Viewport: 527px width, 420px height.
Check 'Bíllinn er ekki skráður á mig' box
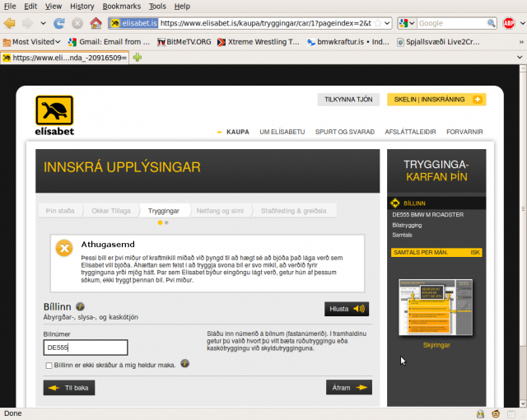[49, 364]
